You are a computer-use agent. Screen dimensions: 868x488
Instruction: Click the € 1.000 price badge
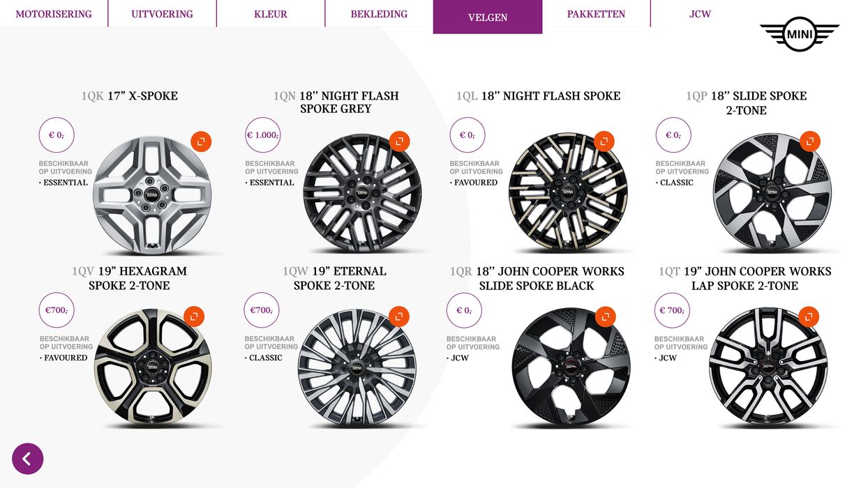point(262,135)
